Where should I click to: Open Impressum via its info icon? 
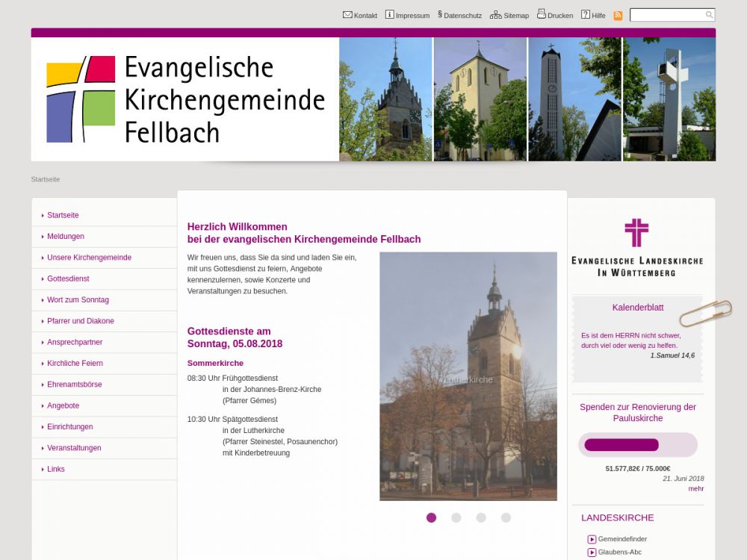pos(389,15)
